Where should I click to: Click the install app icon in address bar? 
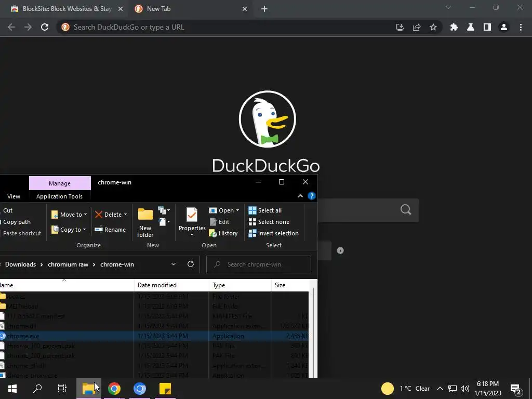400,27
